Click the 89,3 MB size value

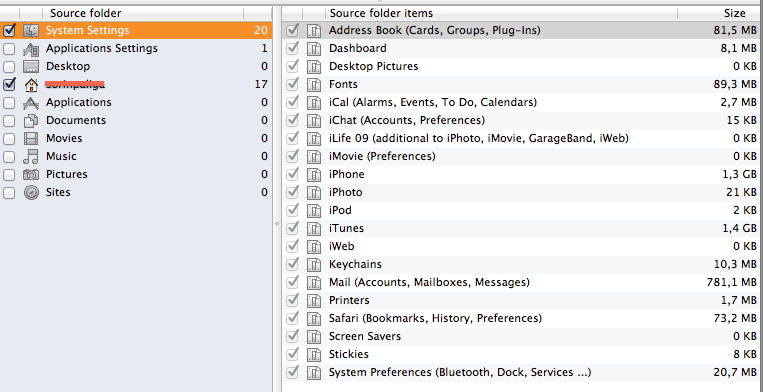tap(735, 84)
